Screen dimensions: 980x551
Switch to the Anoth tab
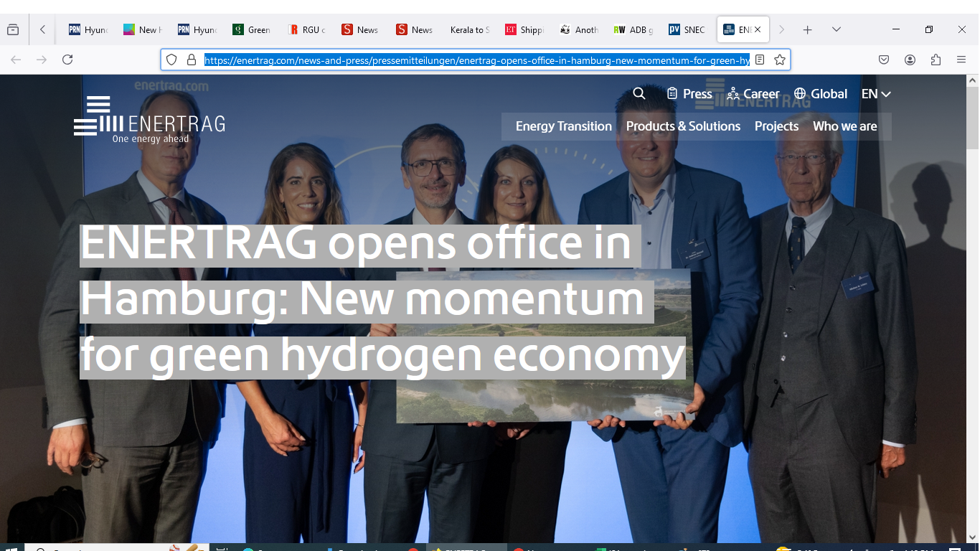point(579,29)
